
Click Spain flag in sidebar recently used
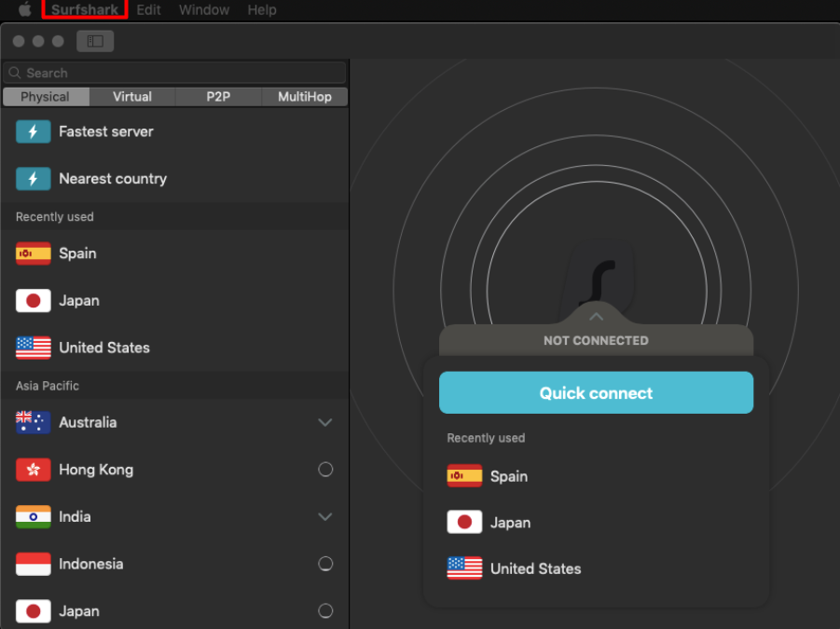point(34,253)
